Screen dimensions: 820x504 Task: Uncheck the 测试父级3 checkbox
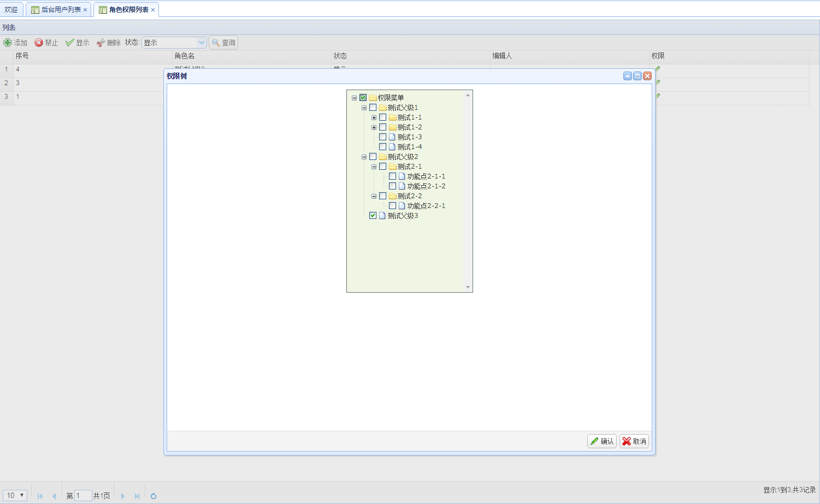pyautogui.click(x=373, y=216)
